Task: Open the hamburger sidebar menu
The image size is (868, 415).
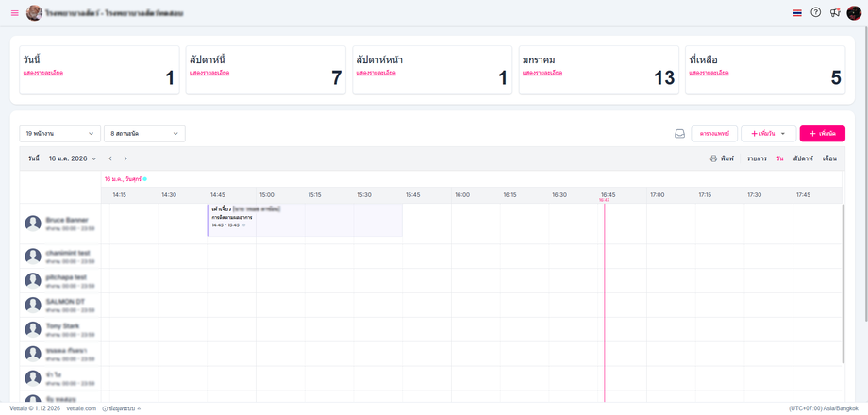Action: pos(14,13)
